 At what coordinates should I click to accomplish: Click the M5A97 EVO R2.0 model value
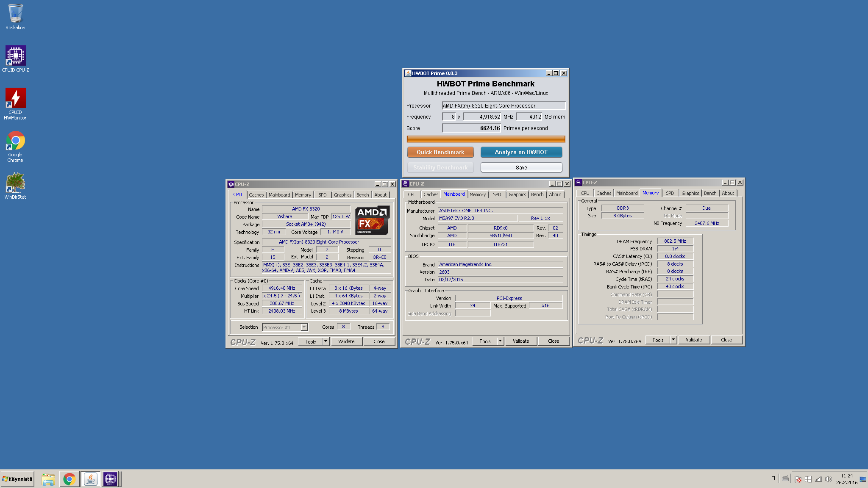coord(477,218)
